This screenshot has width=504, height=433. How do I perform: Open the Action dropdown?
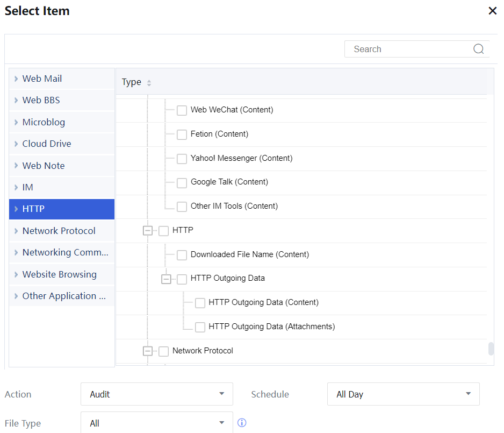[x=156, y=394]
